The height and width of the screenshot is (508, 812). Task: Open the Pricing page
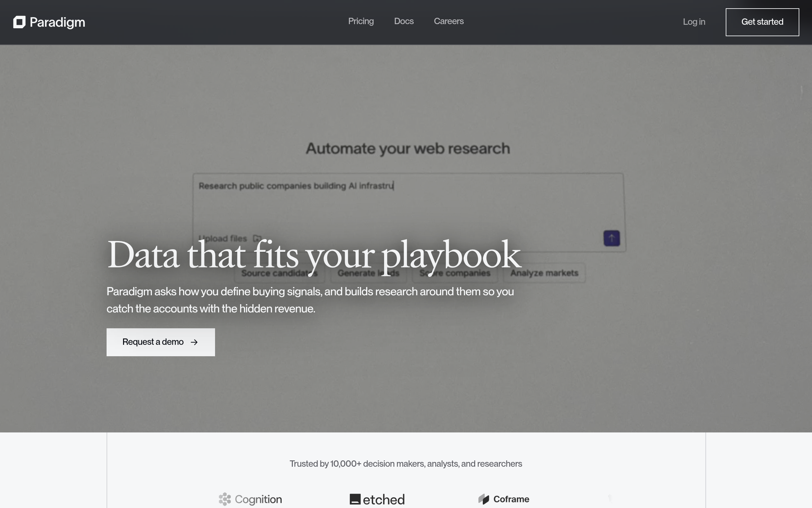click(x=361, y=21)
